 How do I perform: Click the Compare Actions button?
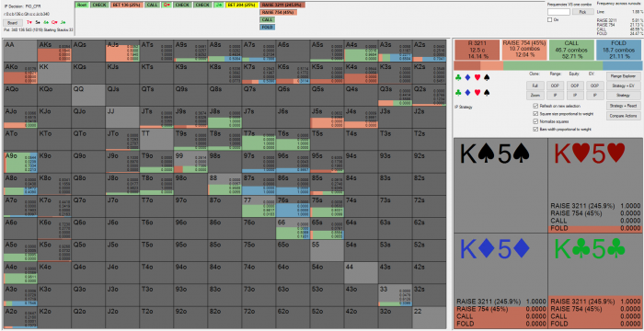624,116
